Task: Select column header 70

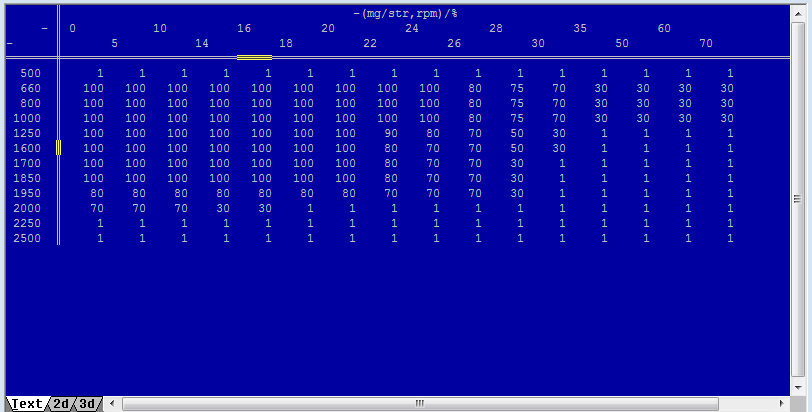Action: [706, 44]
